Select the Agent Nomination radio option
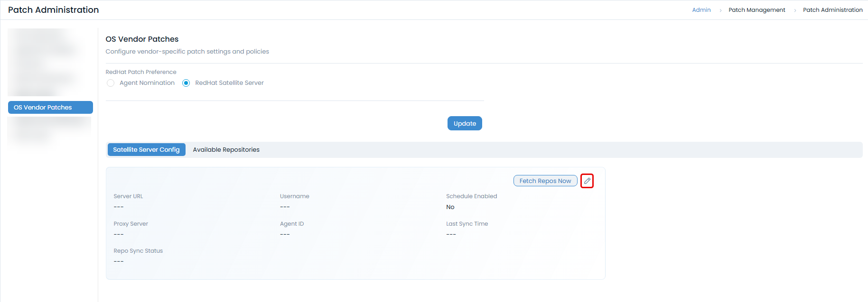868x302 pixels. (111, 83)
